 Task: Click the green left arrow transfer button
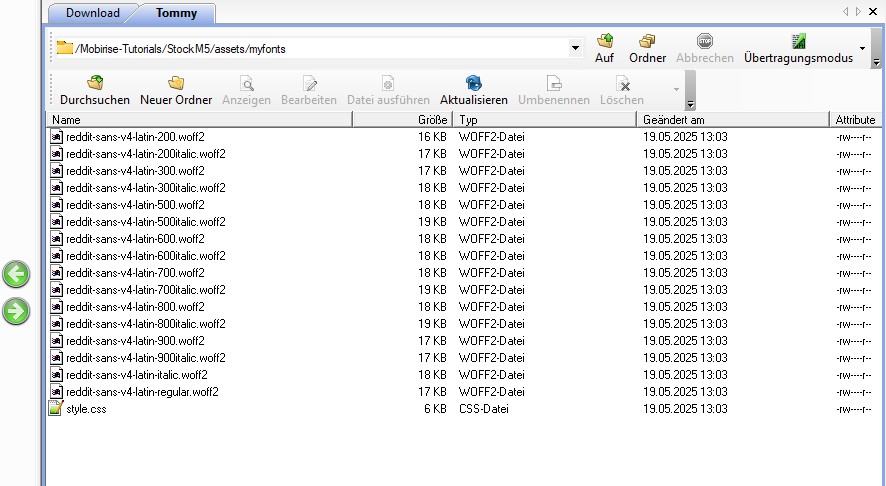pyautogui.click(x=16, y=274)
